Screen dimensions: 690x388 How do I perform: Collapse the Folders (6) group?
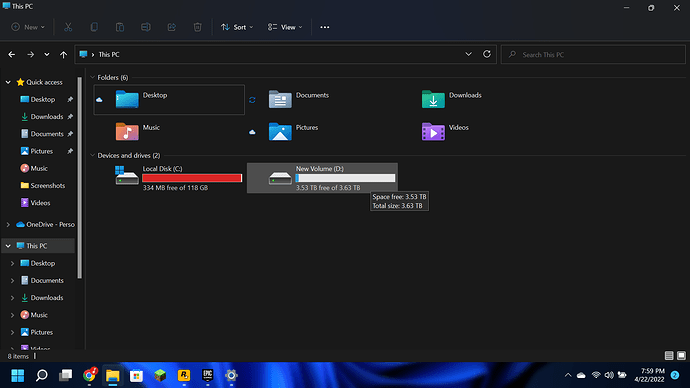coord(92,77)
